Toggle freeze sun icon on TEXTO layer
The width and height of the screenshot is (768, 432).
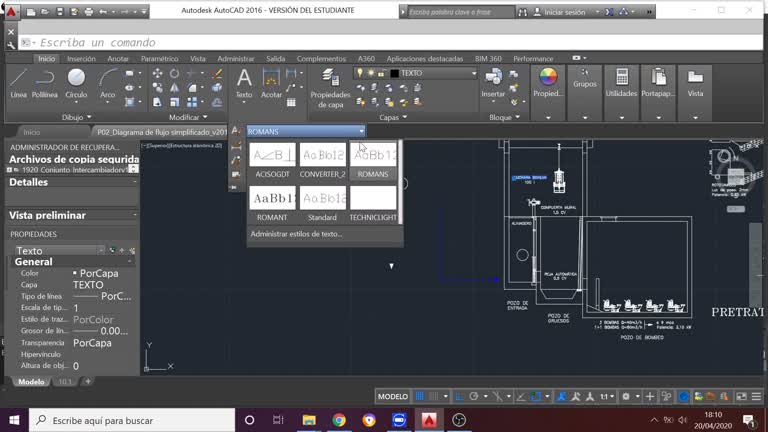[x=371, y=73]
